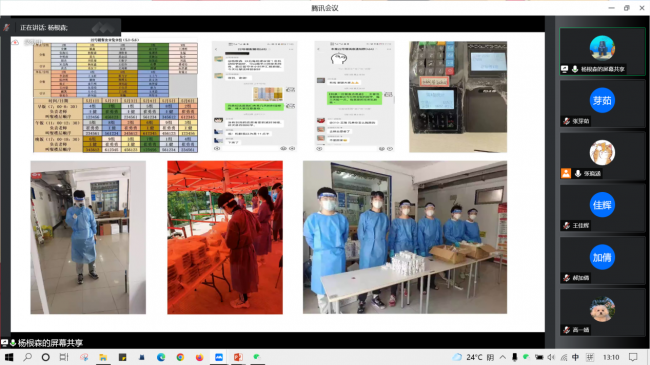650x365 pixels.
Task: Open Firefox from the taskbar
Action: click(199, 357)
